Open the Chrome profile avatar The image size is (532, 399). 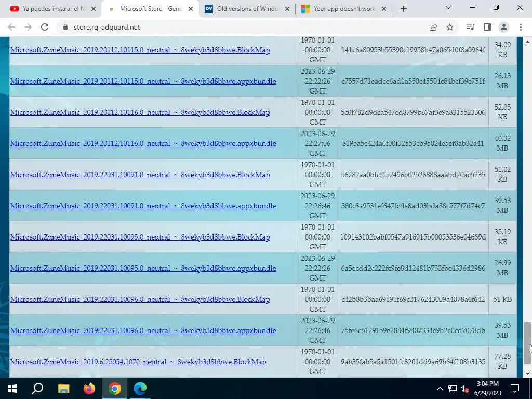tap(504, 27)
